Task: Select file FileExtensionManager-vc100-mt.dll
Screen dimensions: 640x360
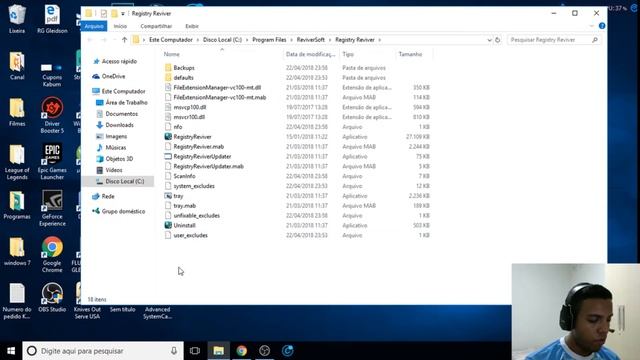Action: coord(217,87)
